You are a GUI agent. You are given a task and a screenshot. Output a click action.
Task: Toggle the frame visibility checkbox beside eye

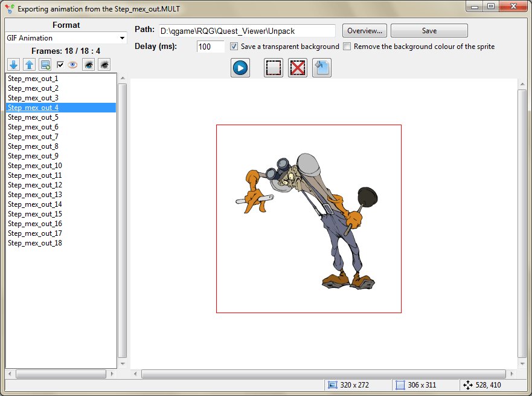point(60,65)
